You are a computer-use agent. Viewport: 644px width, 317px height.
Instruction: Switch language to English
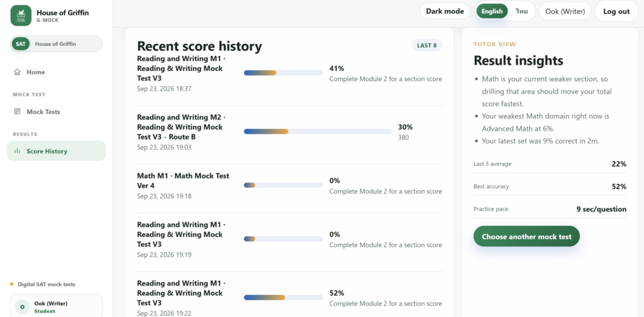click(492, 11)
